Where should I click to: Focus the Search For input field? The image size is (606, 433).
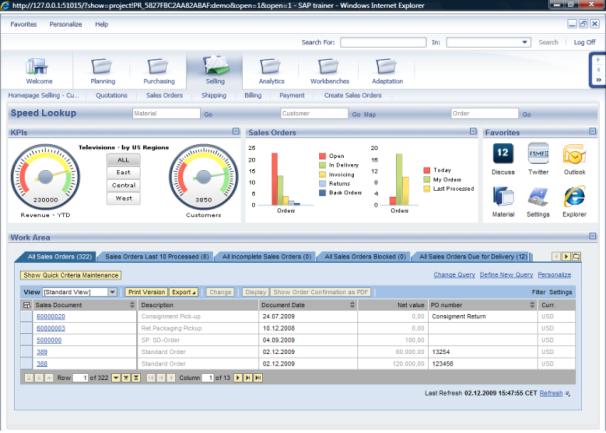click(383, 42)
